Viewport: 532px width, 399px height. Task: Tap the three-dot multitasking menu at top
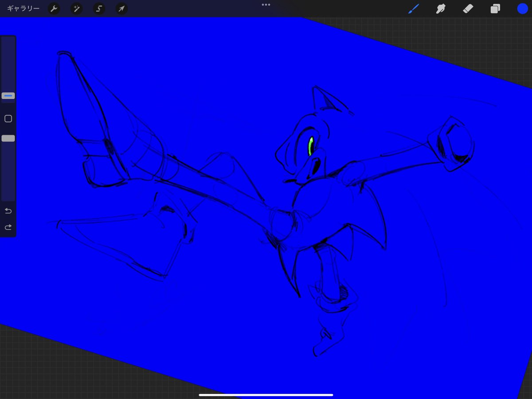(x=266, y=4)
